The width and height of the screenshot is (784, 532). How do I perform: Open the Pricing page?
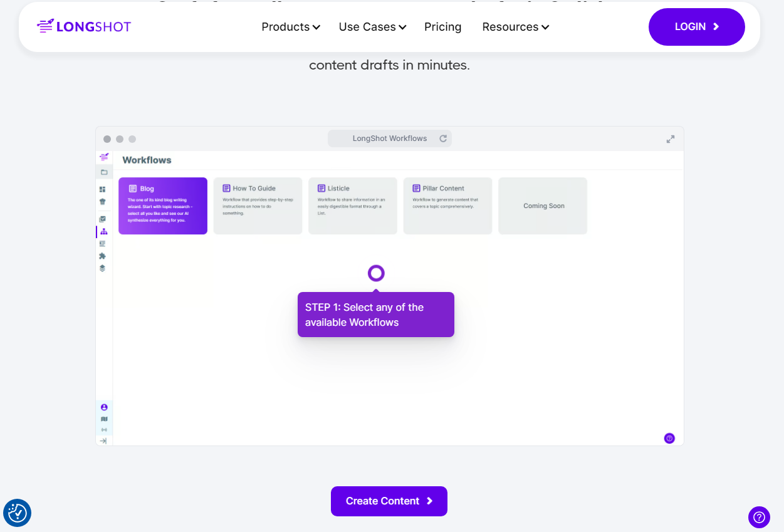click(x=443, y=27)
